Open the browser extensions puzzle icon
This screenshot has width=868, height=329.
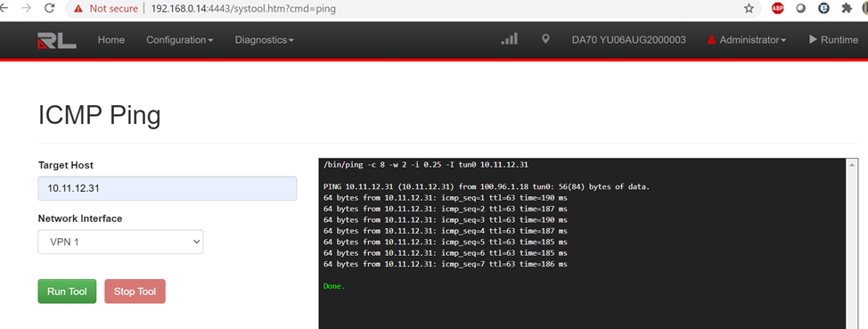(847, 8)
